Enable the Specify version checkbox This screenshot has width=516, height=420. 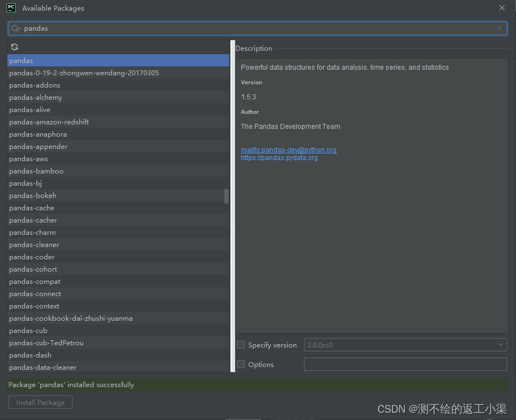click(241, 345)
